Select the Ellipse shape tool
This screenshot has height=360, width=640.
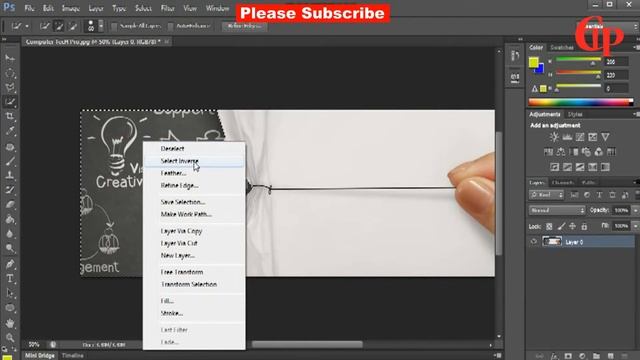click(10, 308)
